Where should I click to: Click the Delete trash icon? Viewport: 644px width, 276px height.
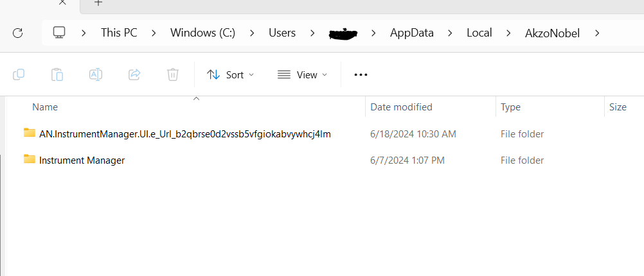click(x=173, y=74)
